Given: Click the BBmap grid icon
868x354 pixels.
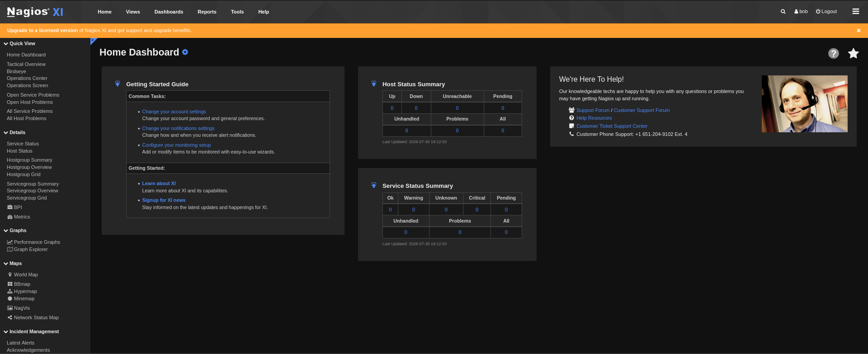Looking at the screenshot, I should pos(10,284).
